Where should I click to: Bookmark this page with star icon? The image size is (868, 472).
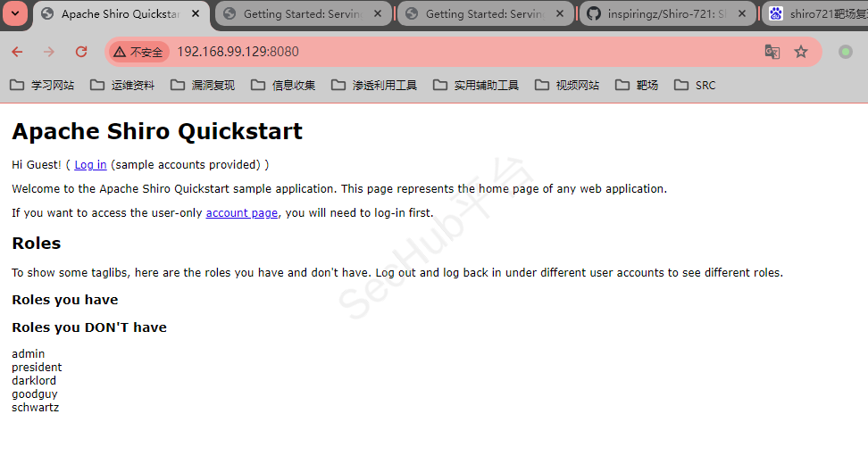click(801, 52)
